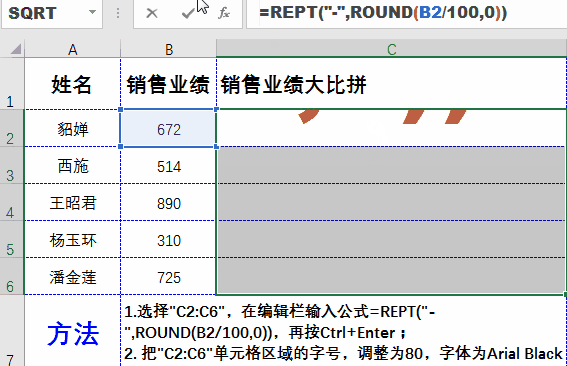Select the cell containing 王昭君
The height and width of the screenshot is (366, 567).
pyautogui.click(x=72, y=202)
